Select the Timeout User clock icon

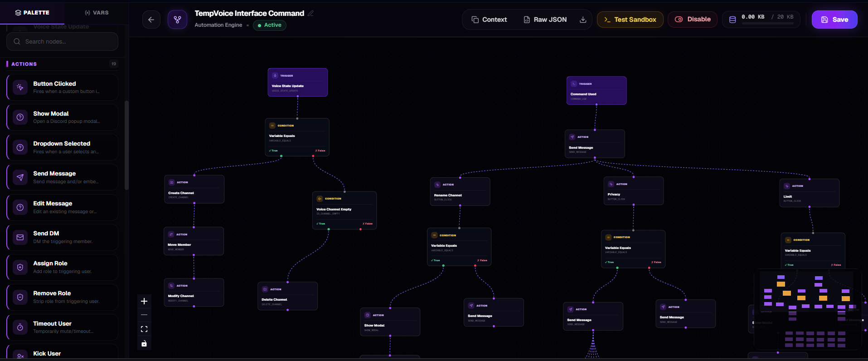click(x=20, y=327)
